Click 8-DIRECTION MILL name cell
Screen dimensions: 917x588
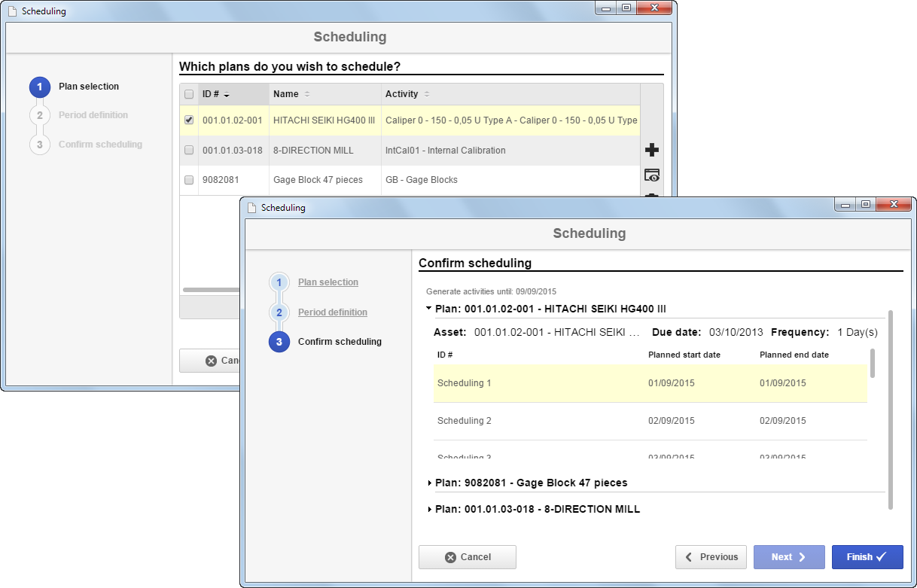point(324,151)
